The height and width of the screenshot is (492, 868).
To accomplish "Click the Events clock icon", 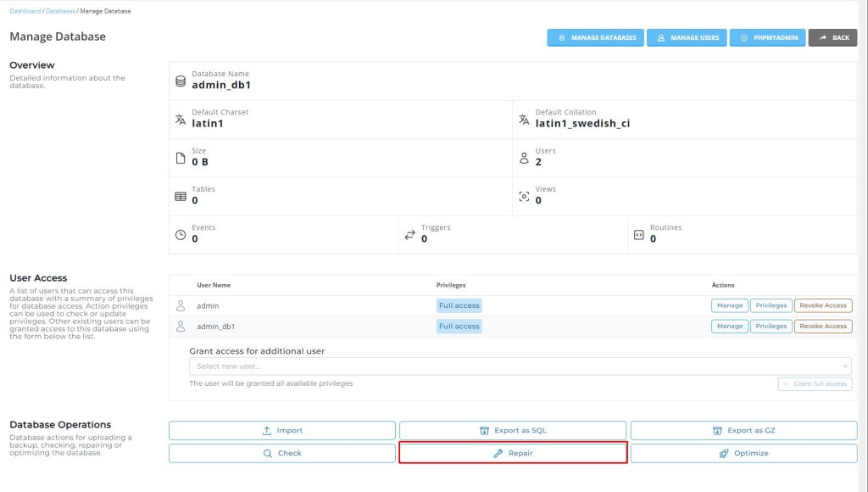I will 181,235.
